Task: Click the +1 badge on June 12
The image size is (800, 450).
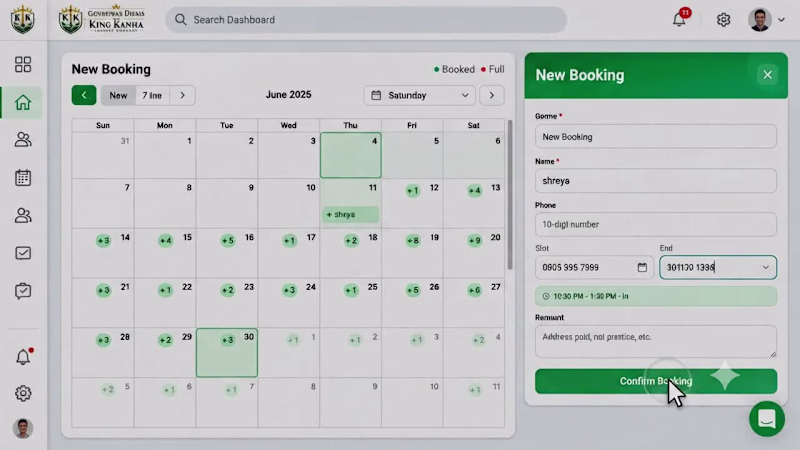Action: tap(413, 191)
